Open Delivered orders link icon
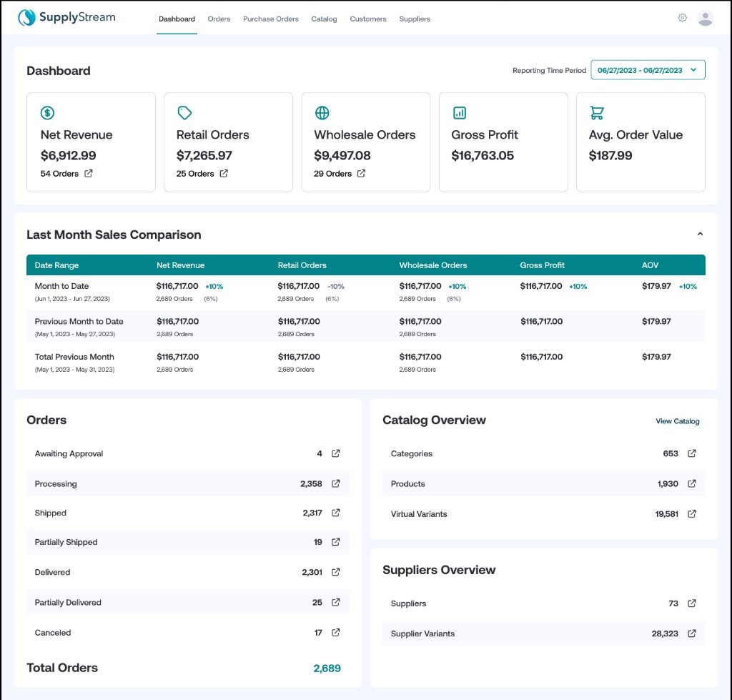This screenshot has height=700, width=732. click(336, 572)
